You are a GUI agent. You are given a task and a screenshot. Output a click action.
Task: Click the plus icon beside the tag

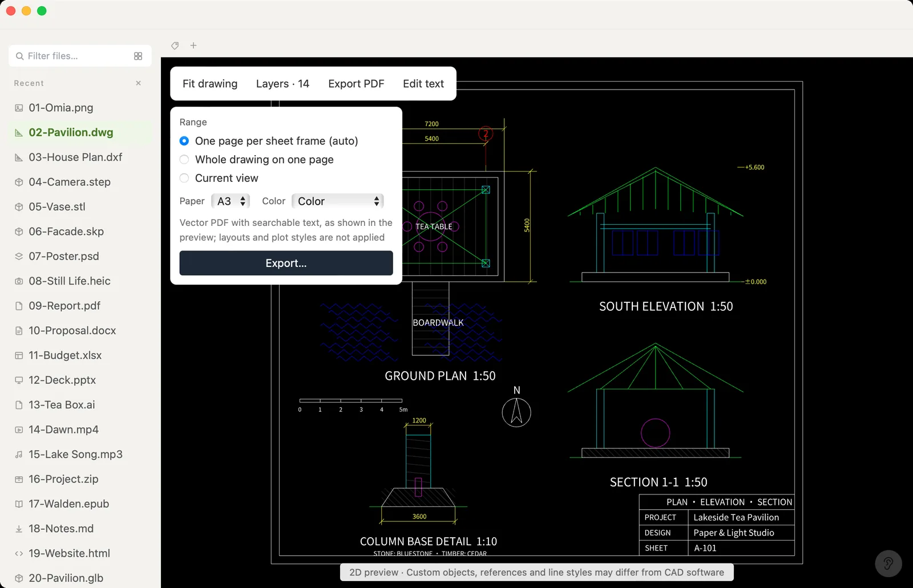point(193,46)
